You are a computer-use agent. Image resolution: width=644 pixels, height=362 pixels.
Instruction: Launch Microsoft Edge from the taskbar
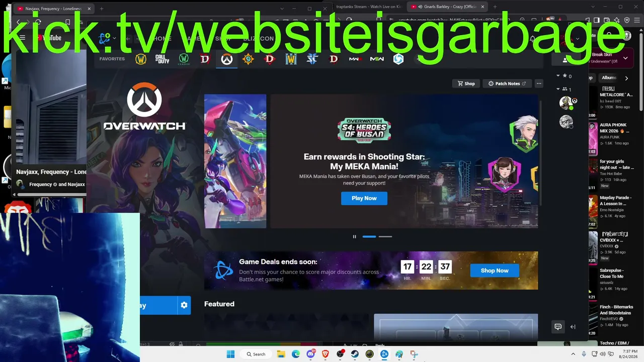pos(295,354)
